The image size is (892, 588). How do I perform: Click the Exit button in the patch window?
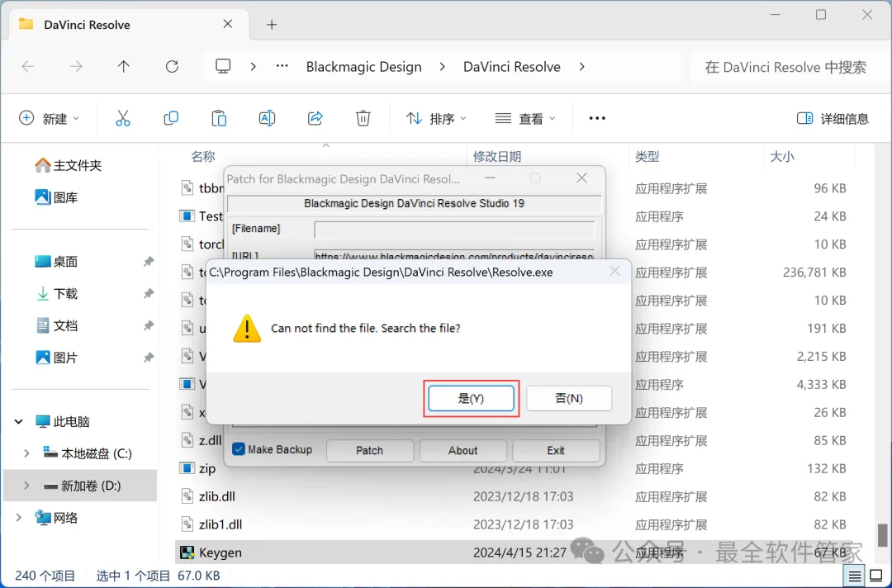click(556, 450)
